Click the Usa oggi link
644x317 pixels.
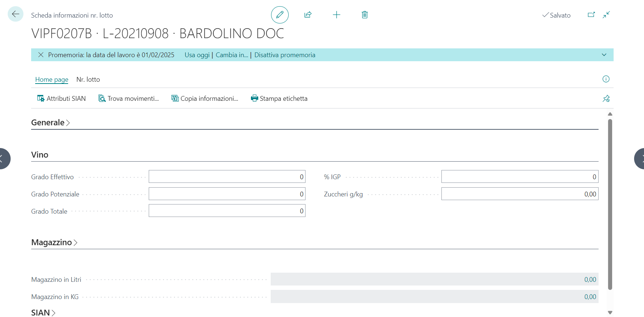(197, 55)
